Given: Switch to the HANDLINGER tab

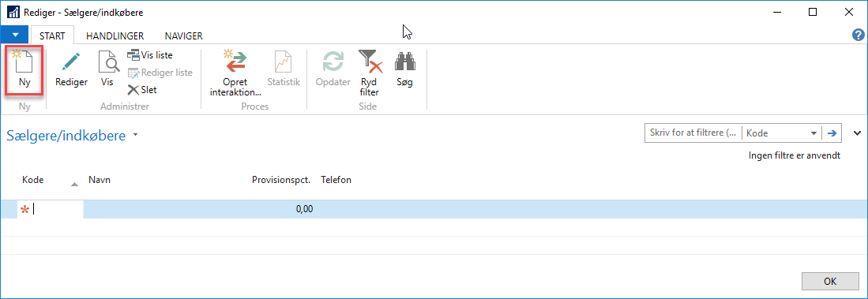Looking at the screenshot, I should [x=115, y=36].
